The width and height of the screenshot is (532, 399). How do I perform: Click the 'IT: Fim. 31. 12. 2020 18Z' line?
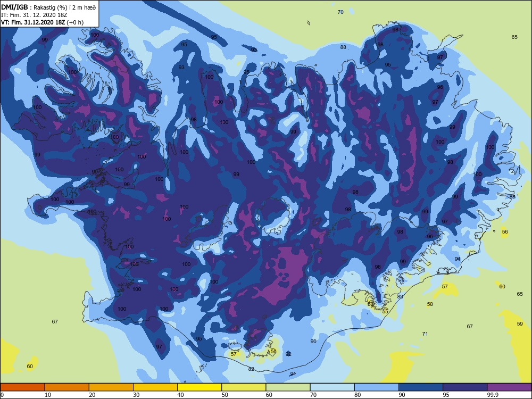(x=34, y=15)
